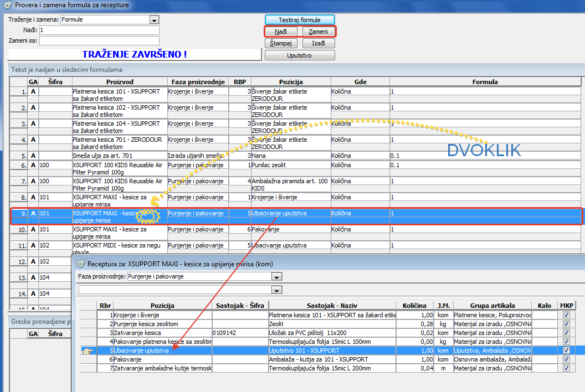Select Zatvaranje kesica row in recipe grid
This screenshot has width=585, height=392.
coord(162,333)
